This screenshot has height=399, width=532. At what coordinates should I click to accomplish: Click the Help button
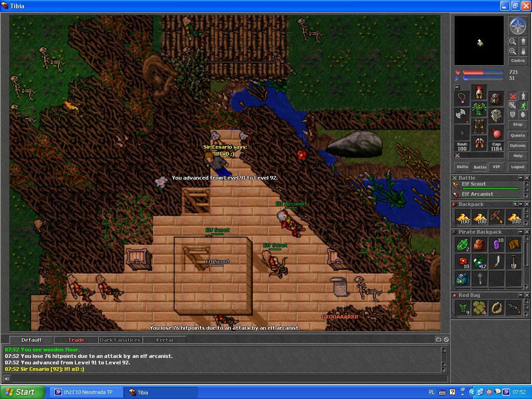click(518, 156)
